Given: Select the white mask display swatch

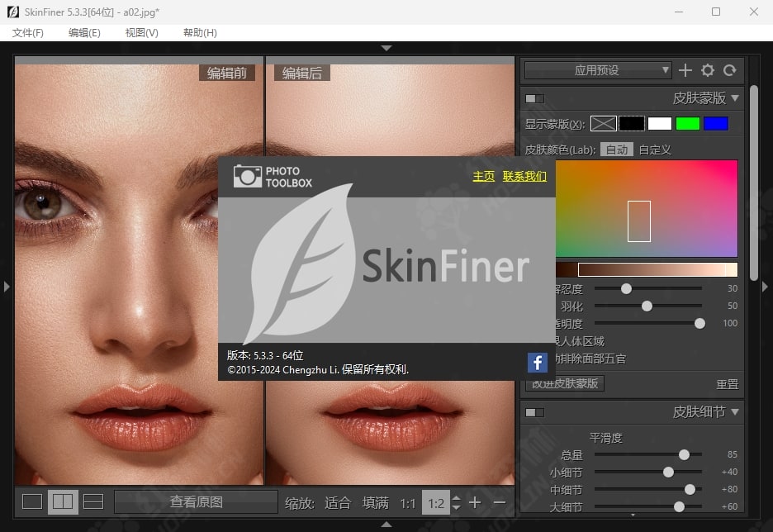Looking at the screenshot, I should pyautogui.click(x=660, y=123).
